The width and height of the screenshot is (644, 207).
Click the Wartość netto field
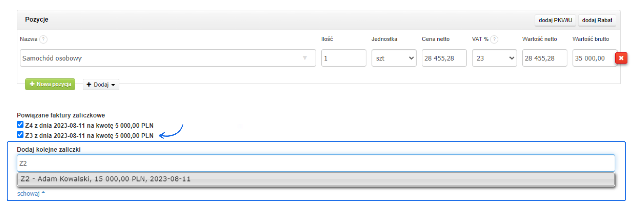point(544,58)
